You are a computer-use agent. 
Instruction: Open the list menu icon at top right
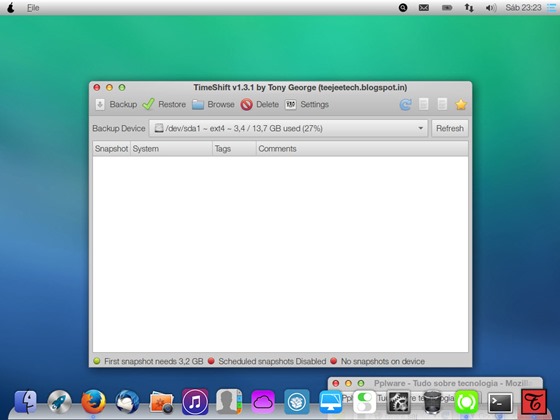coord(552,8)
